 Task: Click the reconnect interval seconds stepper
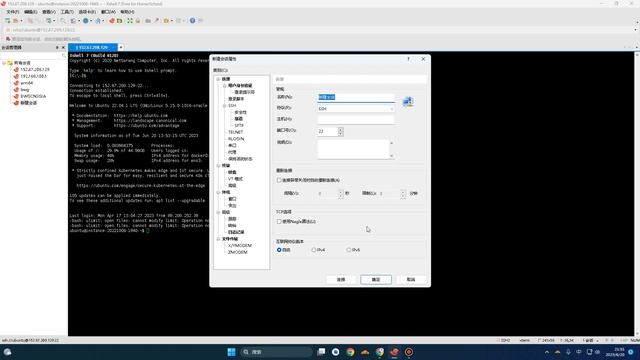pos(340,193)
